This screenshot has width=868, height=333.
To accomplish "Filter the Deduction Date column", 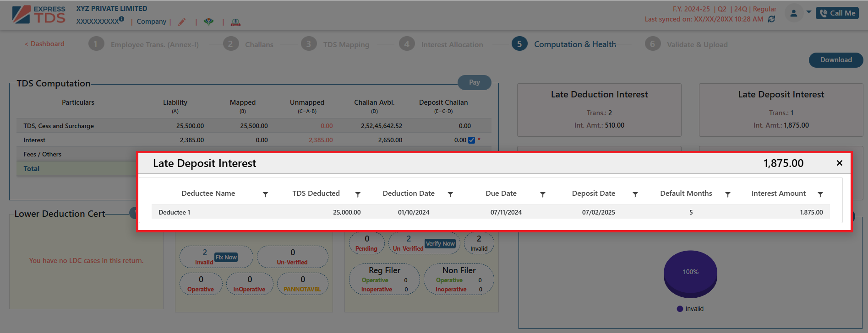I will coord(450,194).
